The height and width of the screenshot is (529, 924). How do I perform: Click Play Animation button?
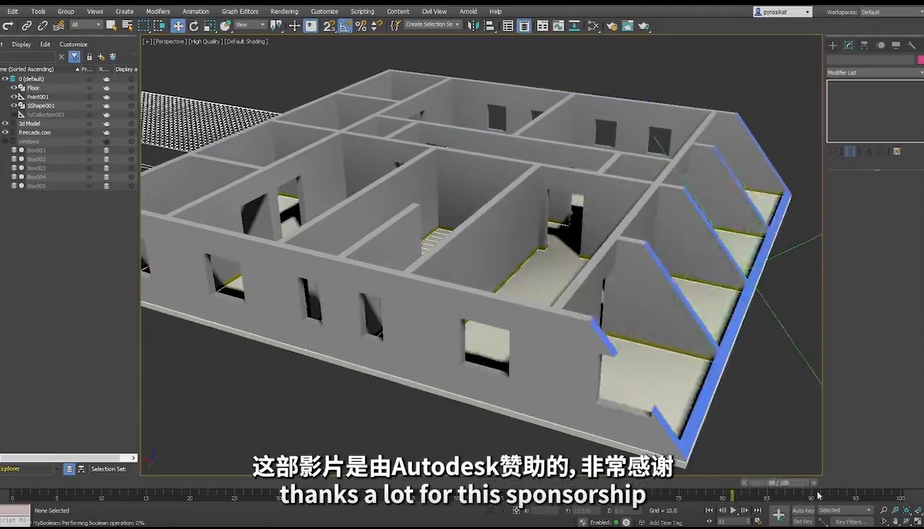point(733,510)
